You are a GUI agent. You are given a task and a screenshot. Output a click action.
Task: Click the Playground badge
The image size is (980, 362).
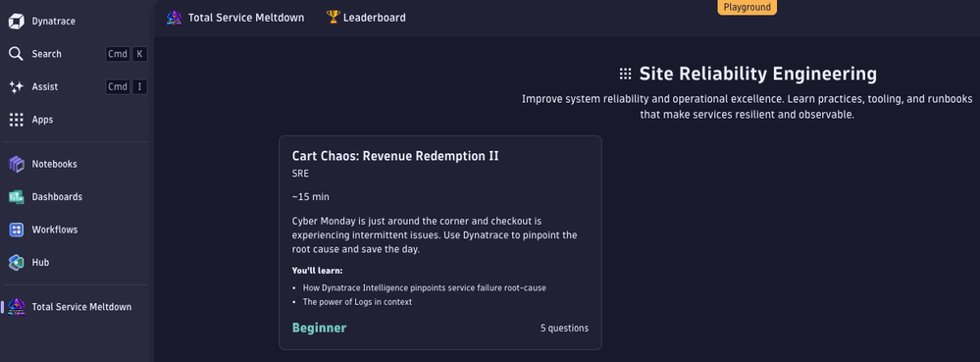tap(747, 8)
